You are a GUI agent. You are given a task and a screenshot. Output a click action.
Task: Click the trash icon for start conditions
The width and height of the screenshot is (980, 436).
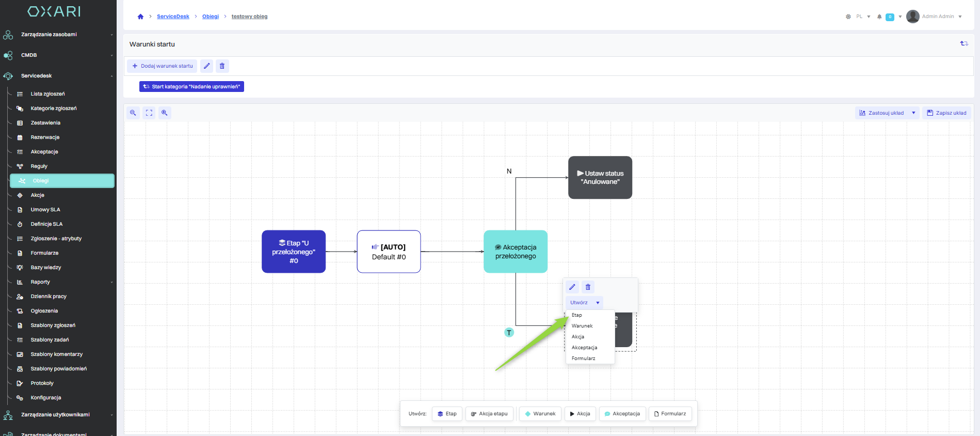222,66
